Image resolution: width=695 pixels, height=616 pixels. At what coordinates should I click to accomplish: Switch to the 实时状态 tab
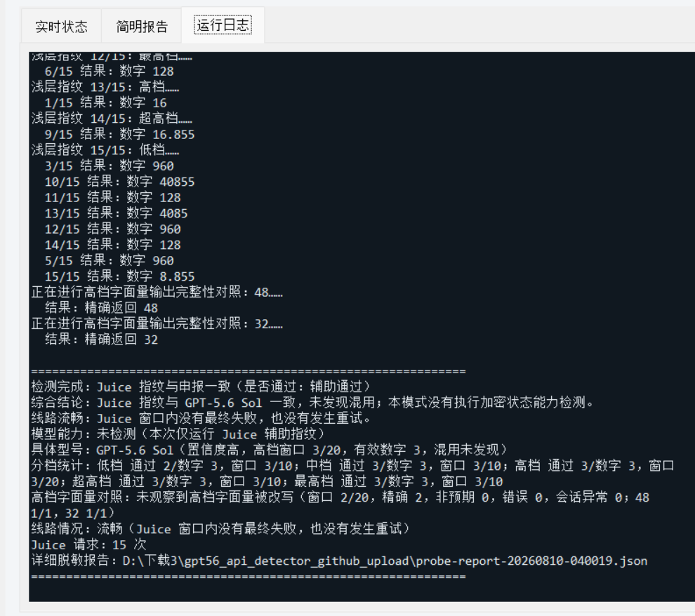[x=61, y=27]
